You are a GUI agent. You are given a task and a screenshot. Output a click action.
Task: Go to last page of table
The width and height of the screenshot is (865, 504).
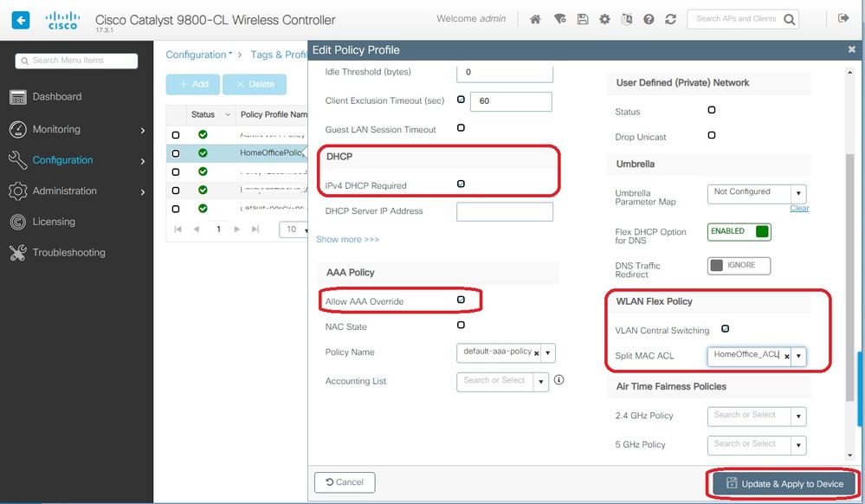255,229
